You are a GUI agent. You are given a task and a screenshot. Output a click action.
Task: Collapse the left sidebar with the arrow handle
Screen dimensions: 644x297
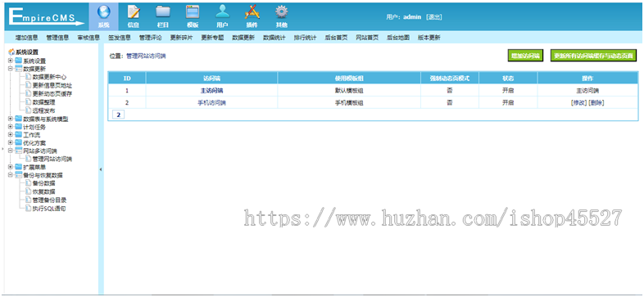coord(101,169)
